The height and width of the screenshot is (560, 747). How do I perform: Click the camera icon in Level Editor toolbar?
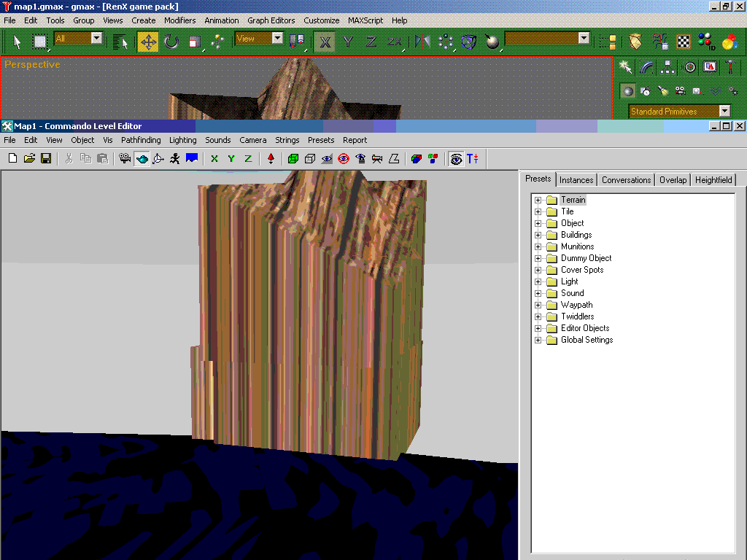click(x=125, y=158)
